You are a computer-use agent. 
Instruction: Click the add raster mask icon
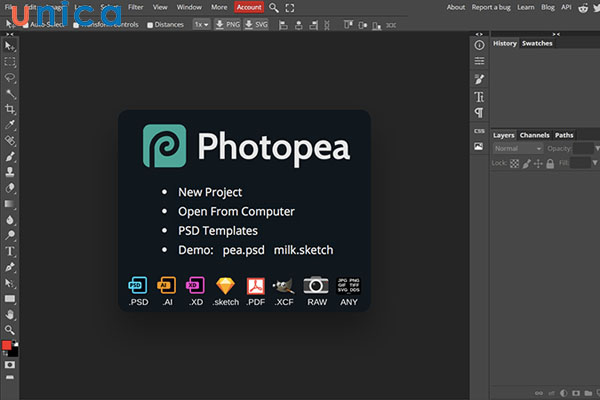click(576, 393)
